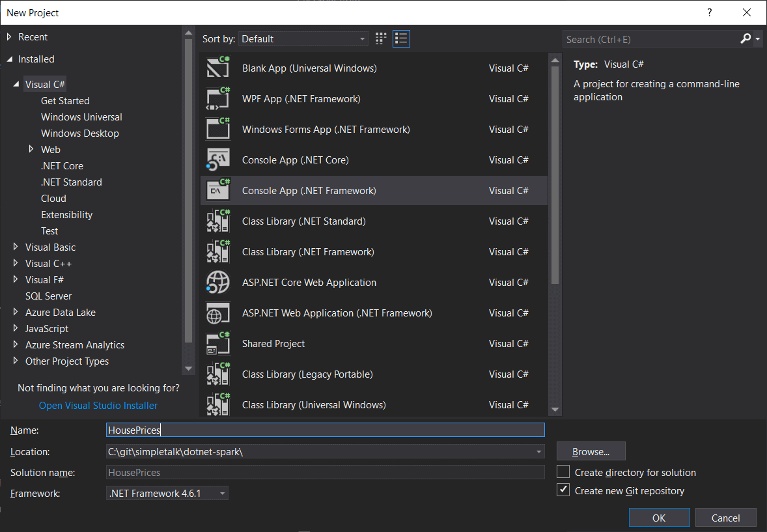Expand the Recent node
Image resolution: width=767 pixels, height=532 pixels.
[9, 36]
